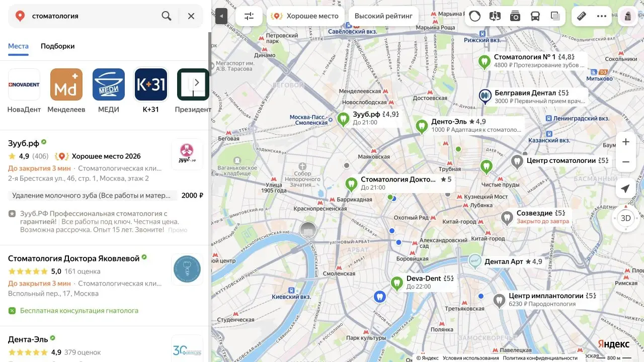
Task: Click the Маяковская metro station label
Action: coord(374,157)
